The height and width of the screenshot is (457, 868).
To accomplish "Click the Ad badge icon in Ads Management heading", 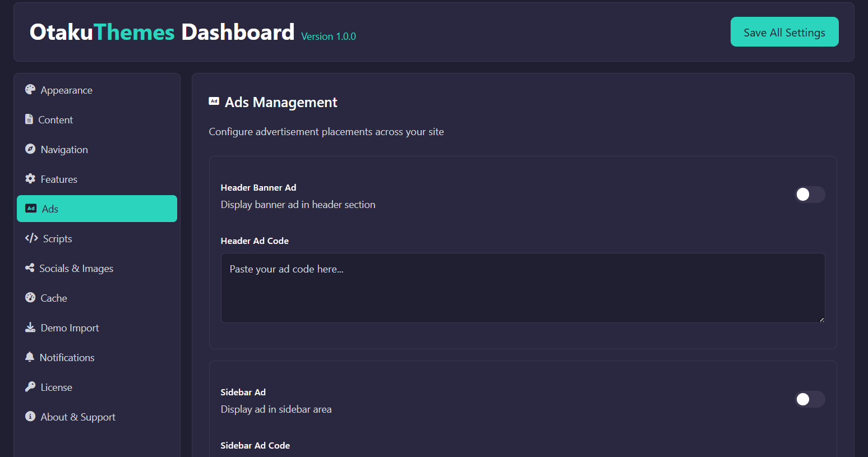I will point(213,100).
